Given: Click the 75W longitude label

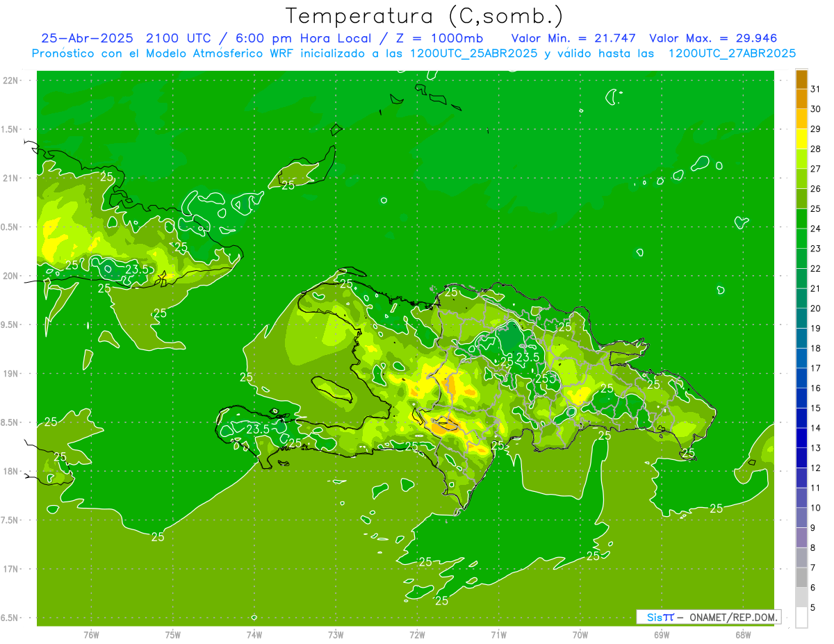Looking at the screenshot, I should (x=172, y=634).
